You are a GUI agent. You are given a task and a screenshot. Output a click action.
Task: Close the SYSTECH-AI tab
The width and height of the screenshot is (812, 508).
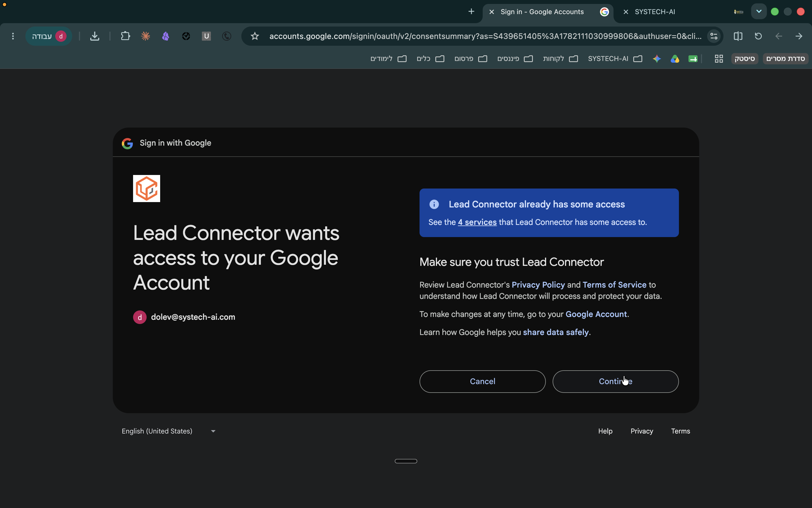pyautogui.click(x=626, y=12)
